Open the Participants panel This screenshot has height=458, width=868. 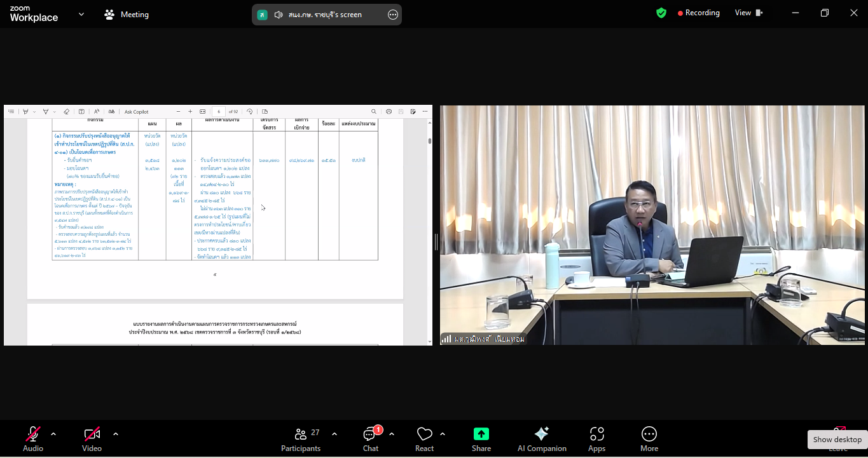[301, 438]
